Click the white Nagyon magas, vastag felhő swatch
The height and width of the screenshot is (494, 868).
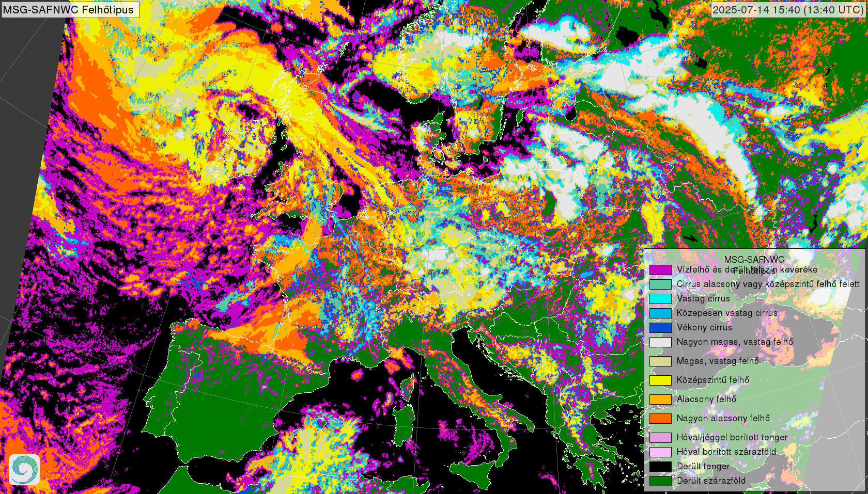pyautogui.click(x=660, y=342)
